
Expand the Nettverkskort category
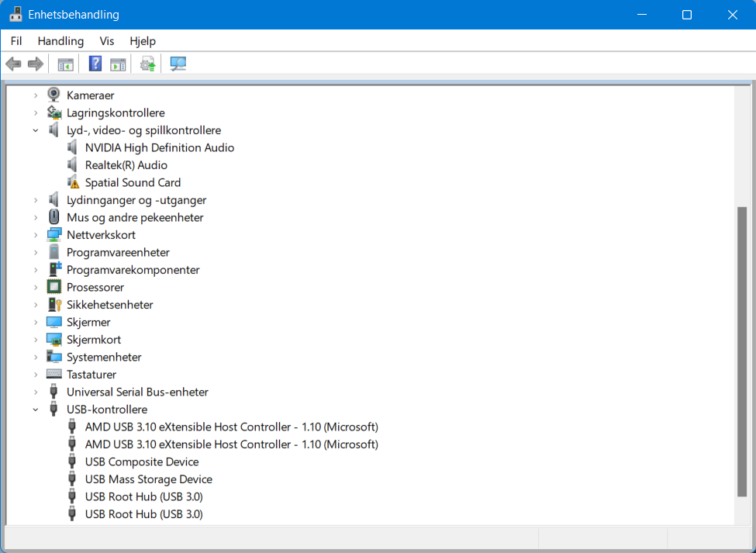[35, 234]
